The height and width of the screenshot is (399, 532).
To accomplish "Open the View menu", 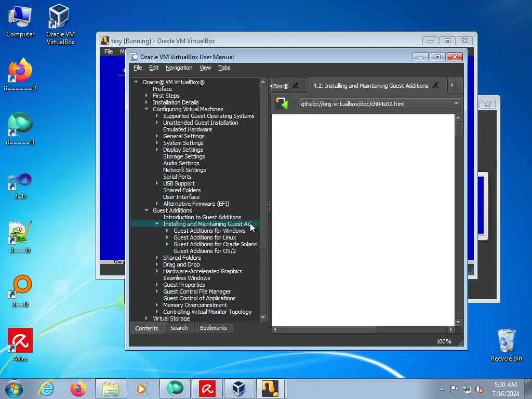I will (x=205, y=68).
